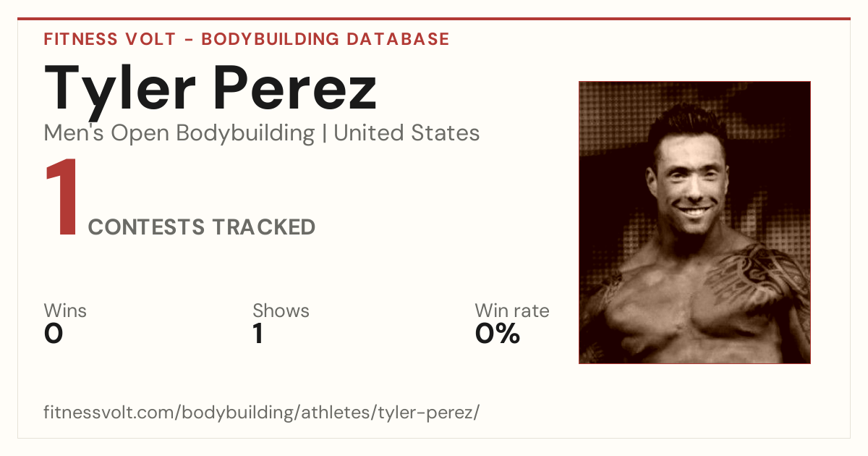Click the Shows label
Viewport: 868px width, 456px height.
click(x=281, y=311)
